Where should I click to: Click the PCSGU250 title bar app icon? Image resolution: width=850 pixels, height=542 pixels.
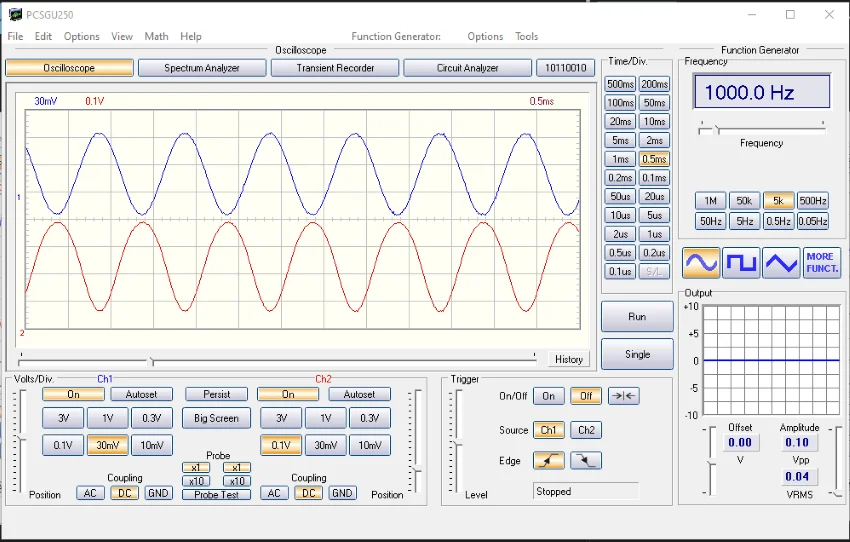point(14,15)
